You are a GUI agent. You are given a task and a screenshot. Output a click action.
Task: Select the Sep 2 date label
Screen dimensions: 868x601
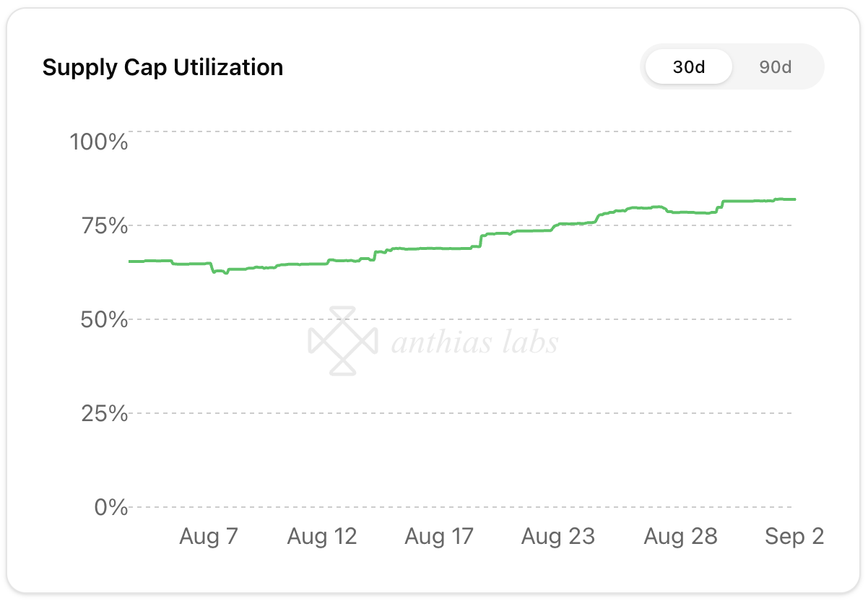click(794, 537)
